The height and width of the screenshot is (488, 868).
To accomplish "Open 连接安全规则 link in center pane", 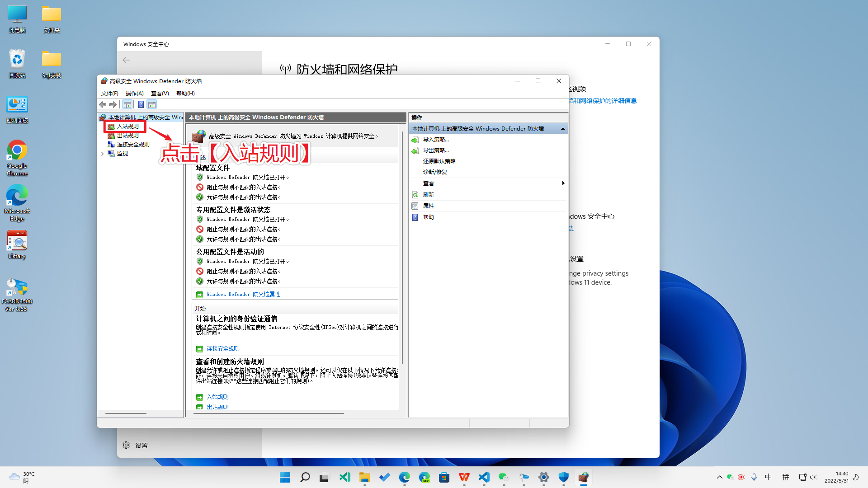I will coord(223,349).
